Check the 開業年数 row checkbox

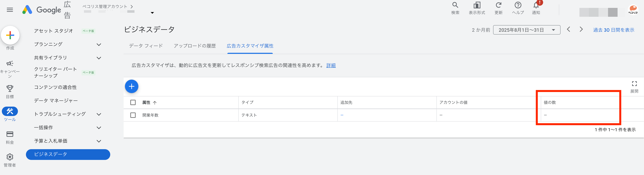coord(133,115)
